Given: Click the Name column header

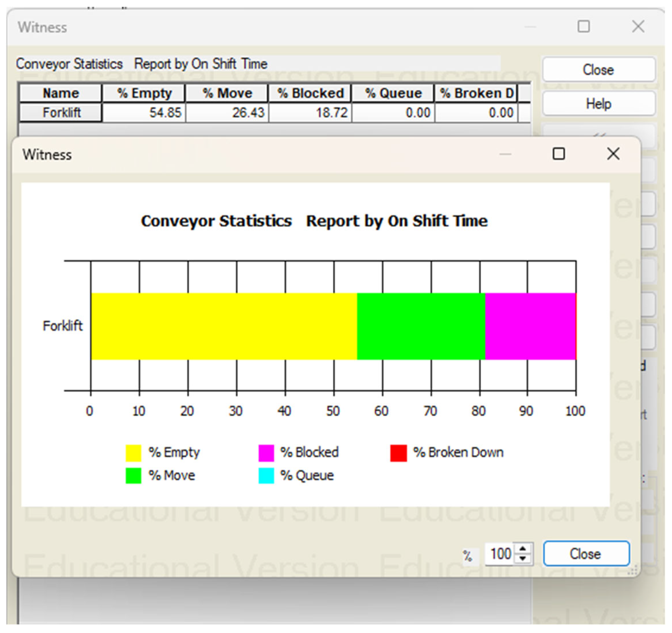Looking at the screenshot, I should click(x=61, y=93).
